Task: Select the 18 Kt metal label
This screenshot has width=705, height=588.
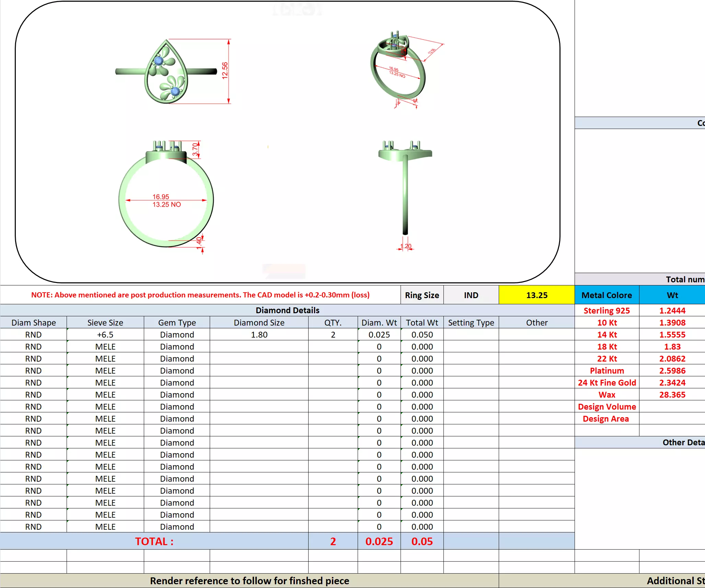Action: (x=606, y=346)
